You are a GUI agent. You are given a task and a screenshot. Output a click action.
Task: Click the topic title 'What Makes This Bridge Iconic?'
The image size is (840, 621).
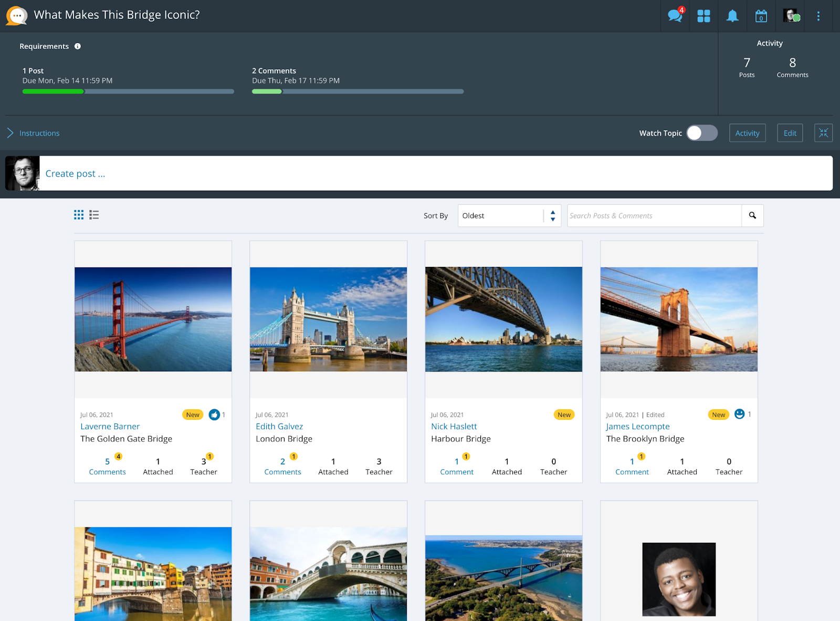tap(117, 15)
